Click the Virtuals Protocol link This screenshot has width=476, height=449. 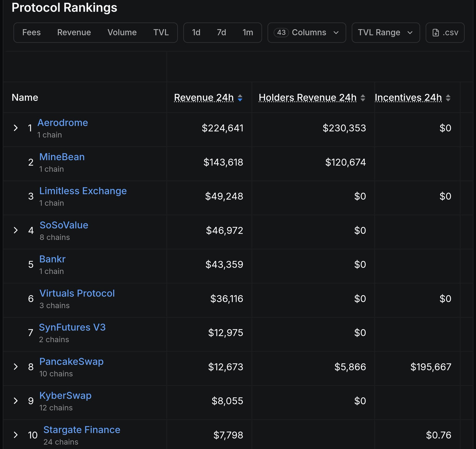(77, 293)
